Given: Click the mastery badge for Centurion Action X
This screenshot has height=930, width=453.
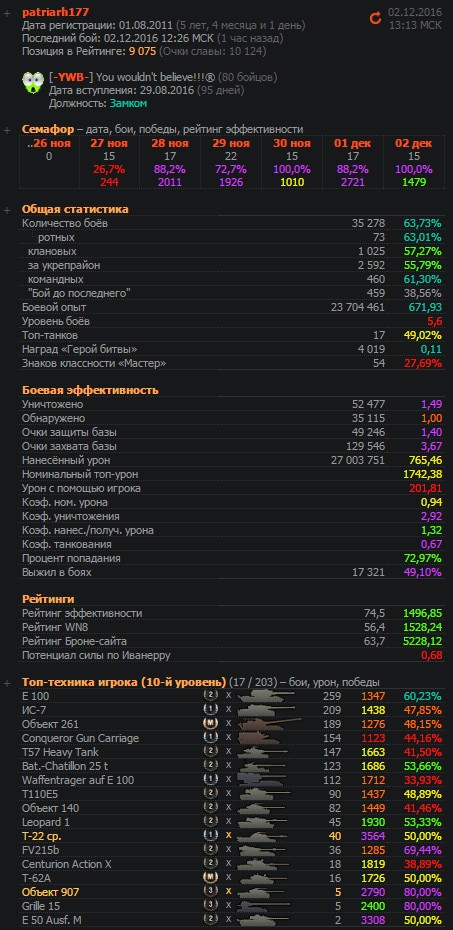Looking at the screenshot, I should click(x=210, y=864).
